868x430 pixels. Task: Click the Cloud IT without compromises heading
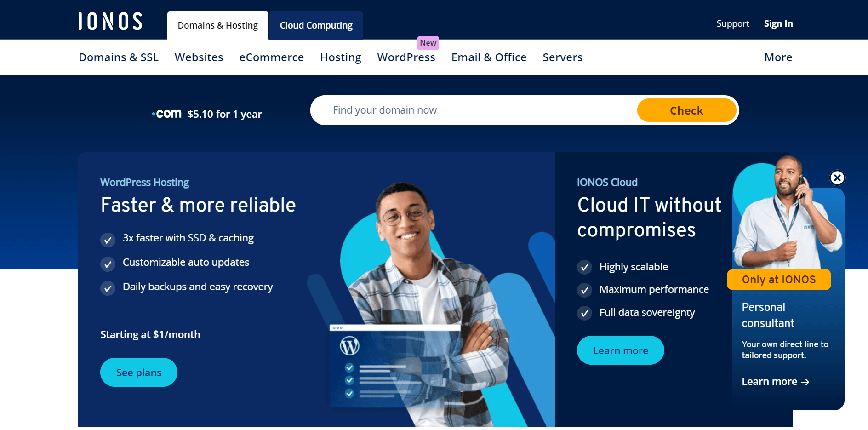649,217
